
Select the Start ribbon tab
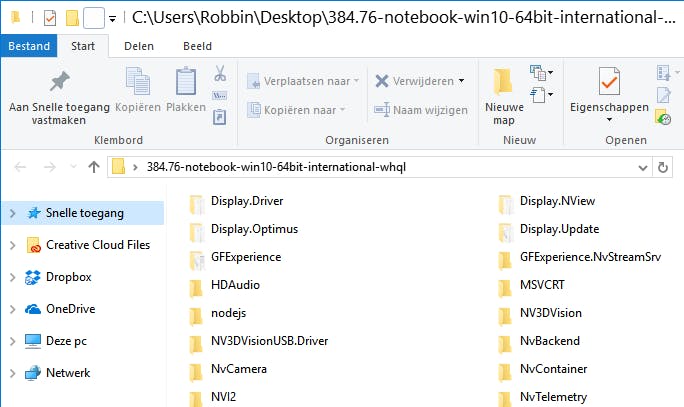click(x=83, y=46)
